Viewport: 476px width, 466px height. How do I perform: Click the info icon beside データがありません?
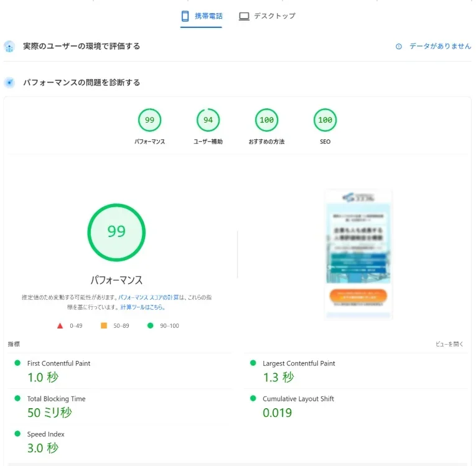399,47
